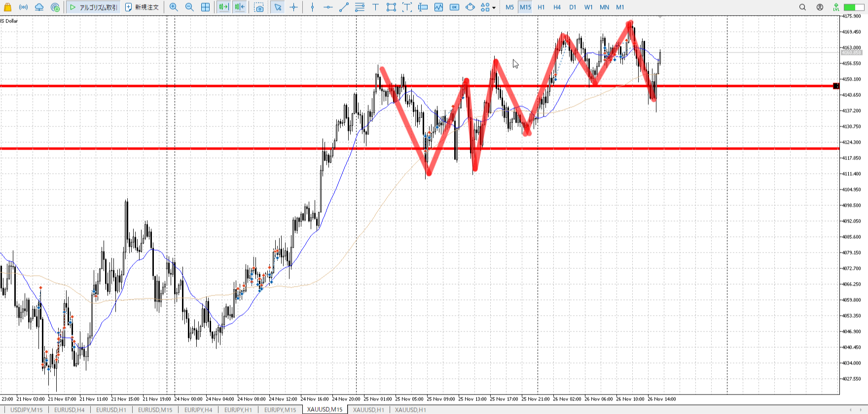Switch to the D1 timeframe
This screenshot has height=414, width=868.
click(x=573, y=7)
